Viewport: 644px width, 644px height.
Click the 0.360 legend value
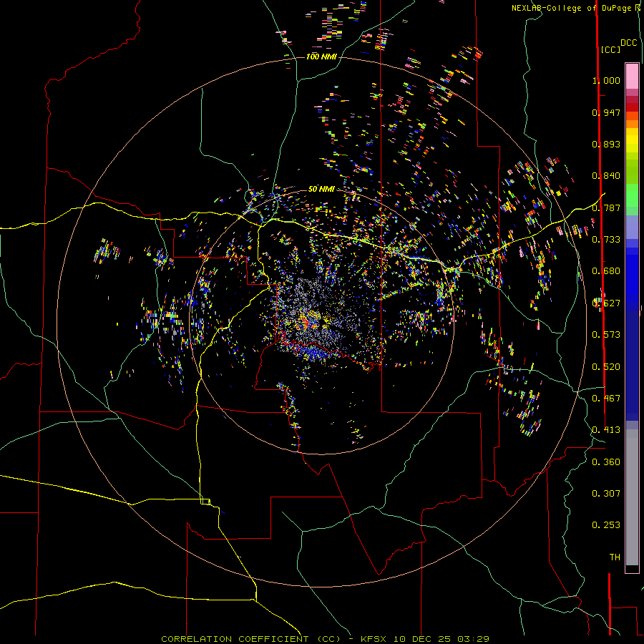(606, 462)
